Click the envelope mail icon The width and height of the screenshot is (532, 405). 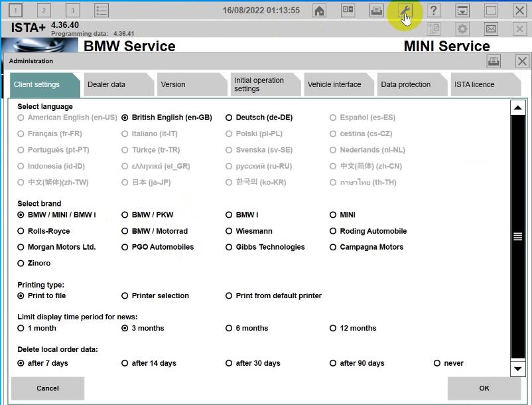491,29
